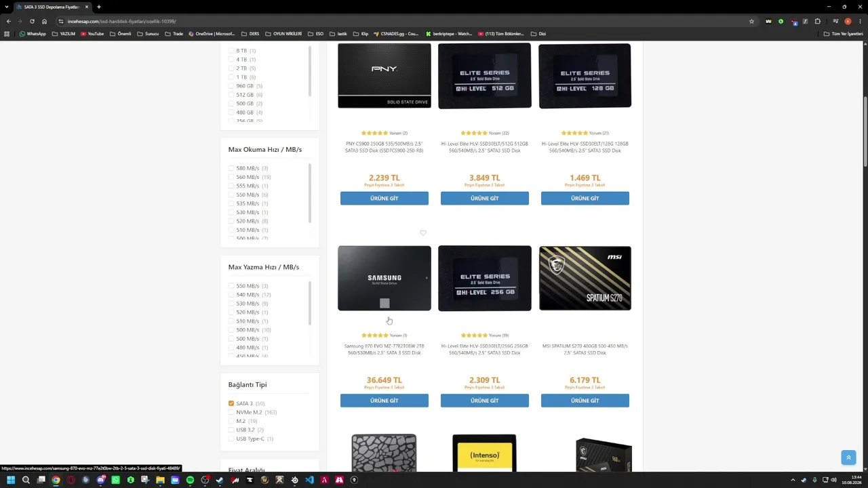868x488 pixels.
Task: Click ÜRÜNE GİT for Hi-Level Elite 512GB
Action: click(485, 198)
